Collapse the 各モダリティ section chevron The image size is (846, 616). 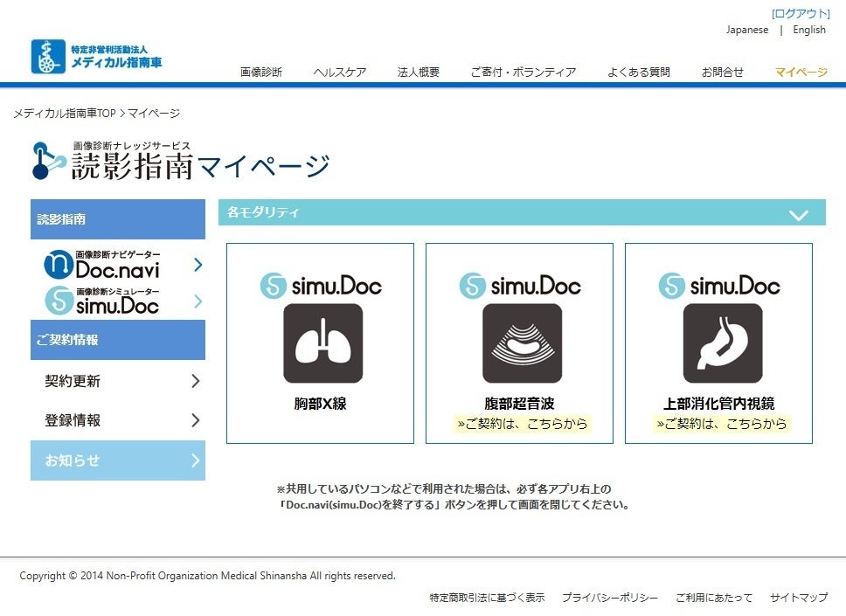[x=798, y=215]
